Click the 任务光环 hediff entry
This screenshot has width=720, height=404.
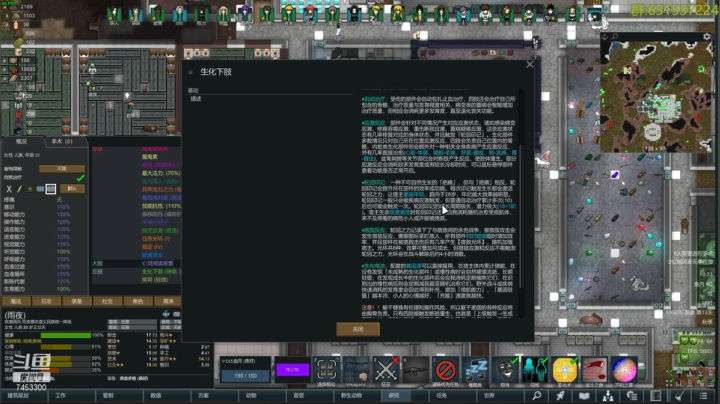(x=156, y=239)
